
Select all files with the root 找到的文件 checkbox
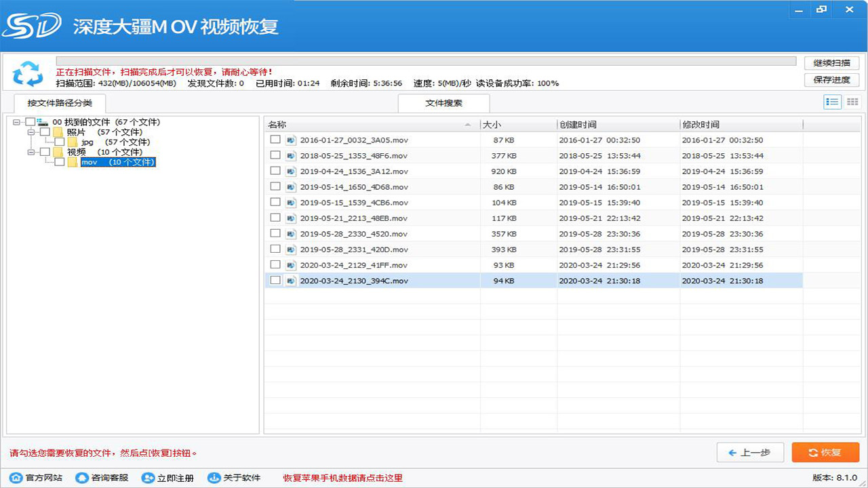click(29, 121)
